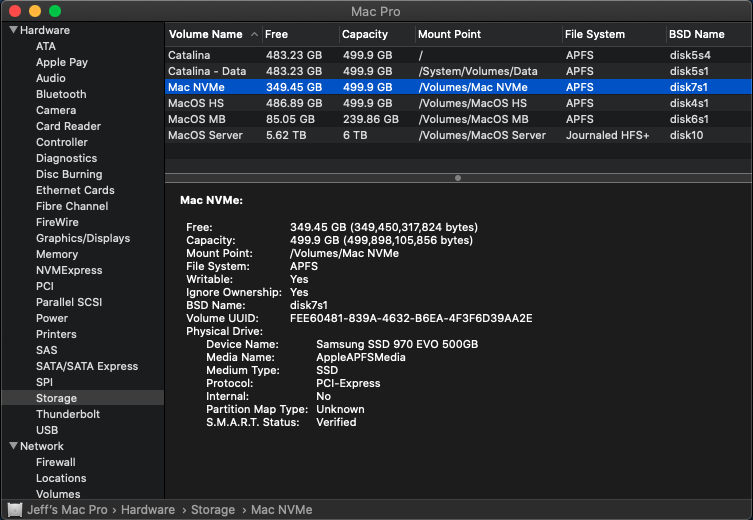753x520 pixels.
Task: Select Fibre Channel in the sidebar
Action: click(x=72, y=206)
